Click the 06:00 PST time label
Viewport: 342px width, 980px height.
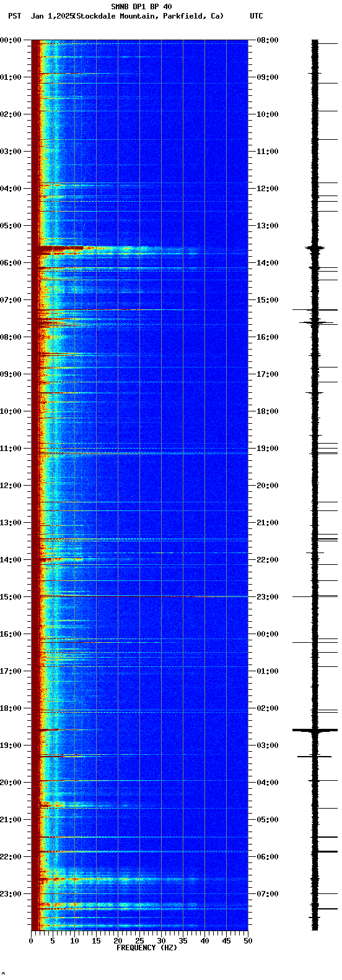[11, 263]
